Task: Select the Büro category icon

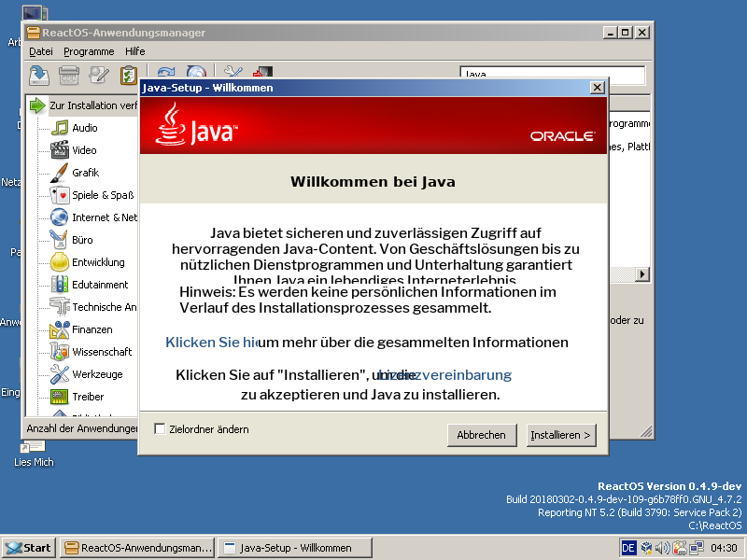Action: coord(60,240)
